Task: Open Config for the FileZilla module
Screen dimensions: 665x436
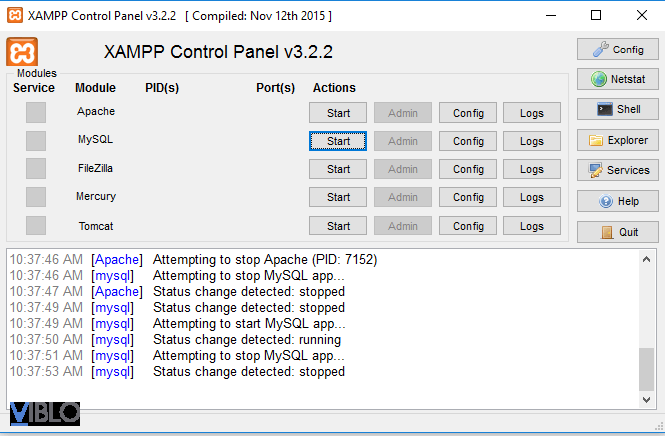Action: click(x=468, y=169)
